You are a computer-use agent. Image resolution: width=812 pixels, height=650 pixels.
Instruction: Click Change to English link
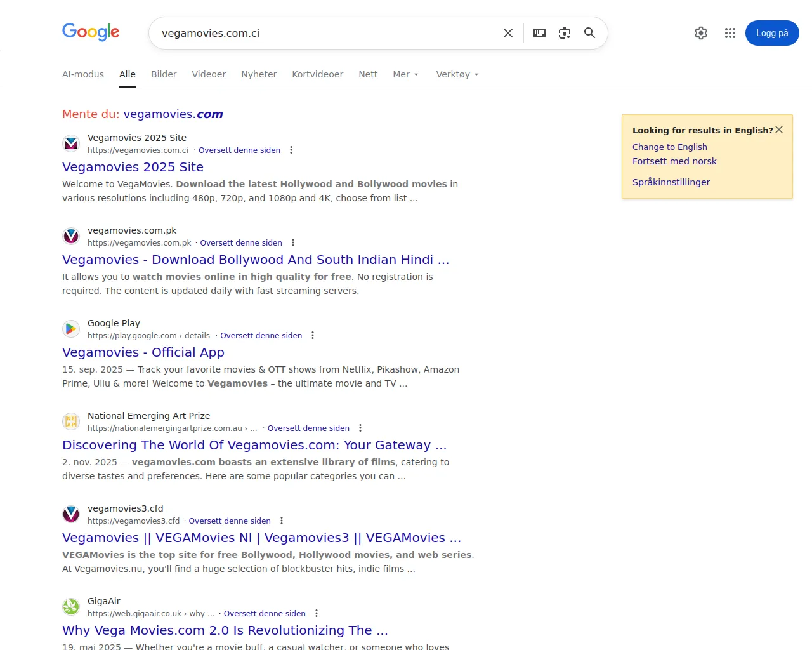(670, 147)
